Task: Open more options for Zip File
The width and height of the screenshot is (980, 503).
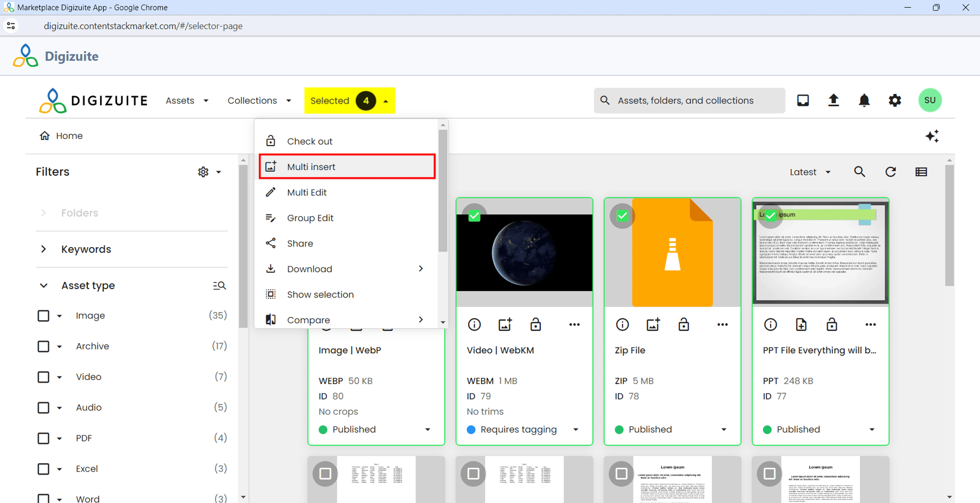Action: click(x=722, y=325)
